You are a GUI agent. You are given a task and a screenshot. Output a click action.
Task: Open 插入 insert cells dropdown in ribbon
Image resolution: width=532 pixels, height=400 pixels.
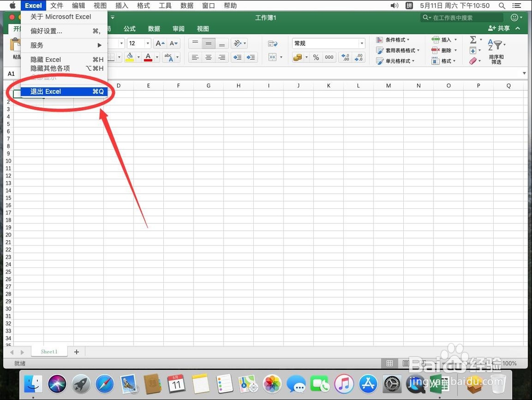coord(444,40)
